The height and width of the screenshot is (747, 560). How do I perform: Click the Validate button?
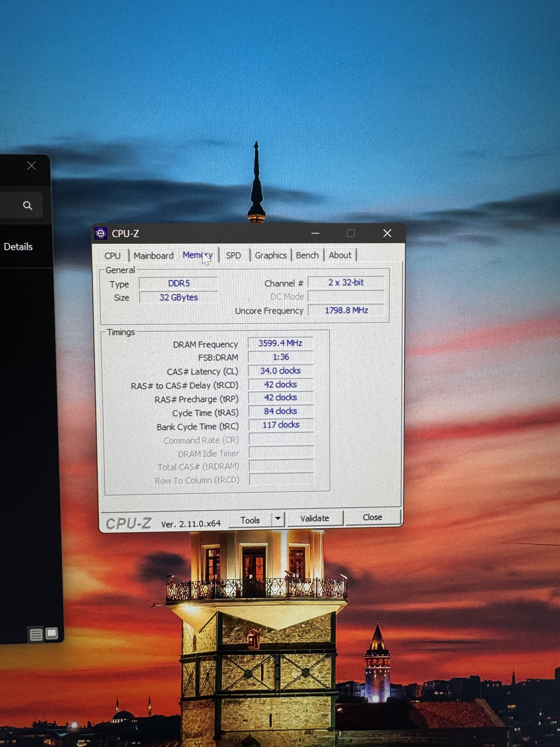(315, 518)
